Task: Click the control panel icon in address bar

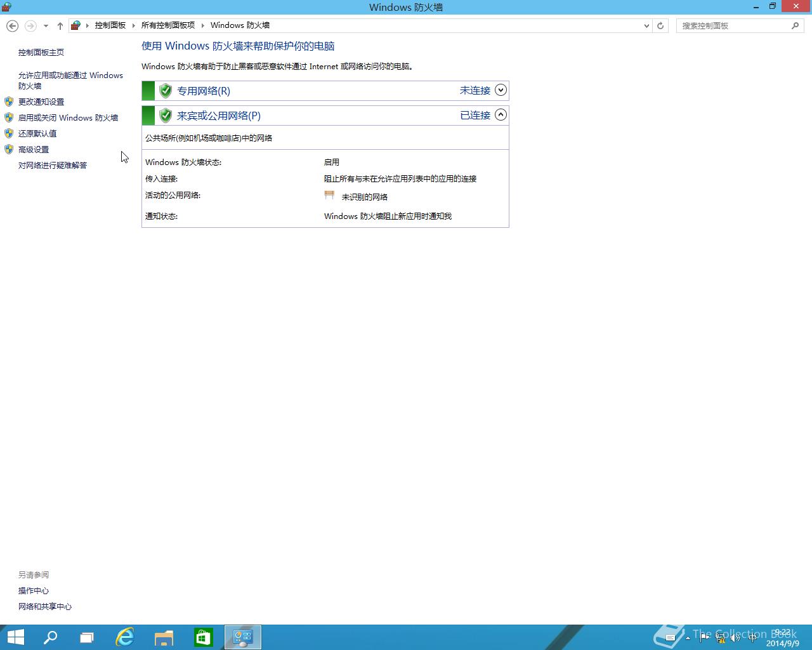Action: pos(75,25)
